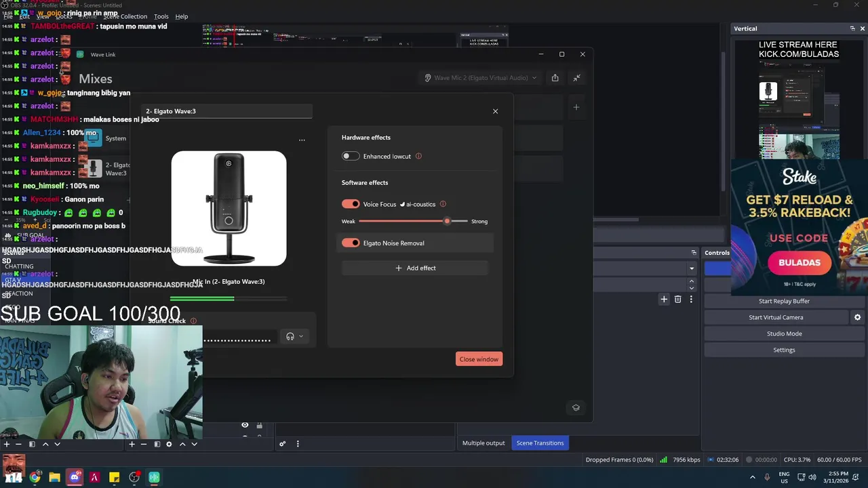
Task: Click the layers icon in Wave Link
Action: coord(576,407)
